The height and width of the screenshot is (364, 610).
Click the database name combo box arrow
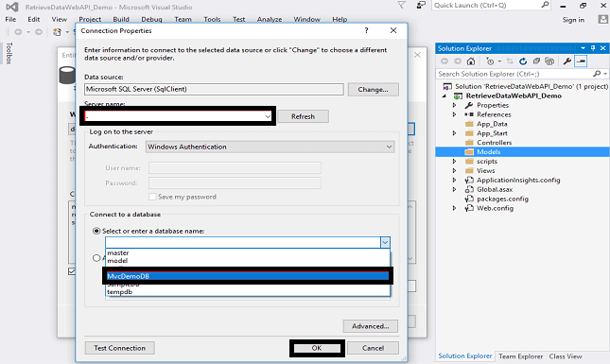(x=385, y=243)
